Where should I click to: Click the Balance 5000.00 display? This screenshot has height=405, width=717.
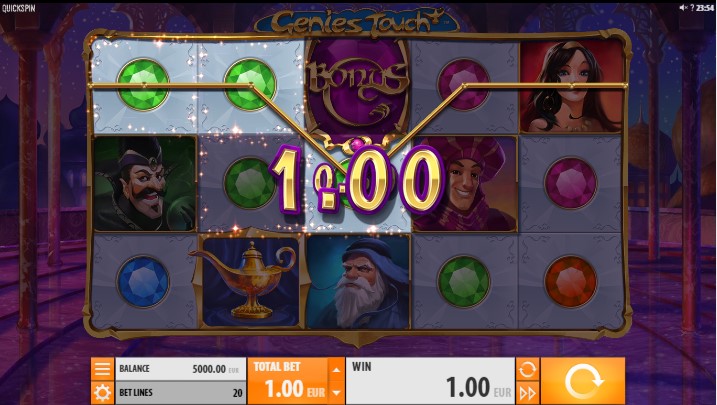point(181,369)
